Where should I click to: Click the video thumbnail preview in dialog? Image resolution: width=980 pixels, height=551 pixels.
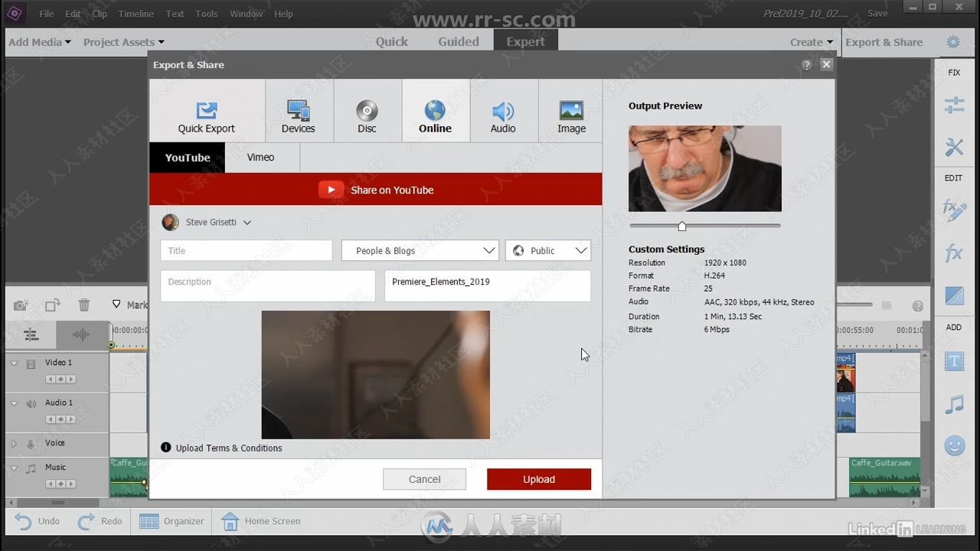(376, 375)
